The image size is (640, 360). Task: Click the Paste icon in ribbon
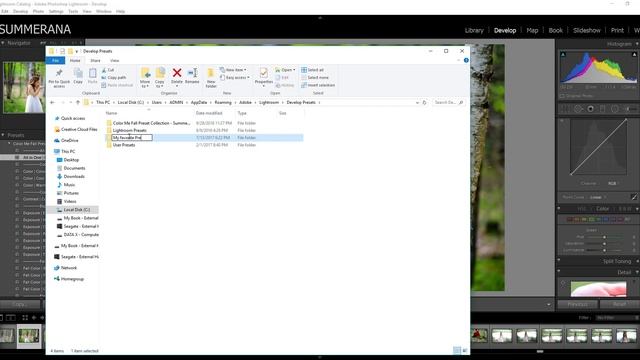(x=93, y=73)
